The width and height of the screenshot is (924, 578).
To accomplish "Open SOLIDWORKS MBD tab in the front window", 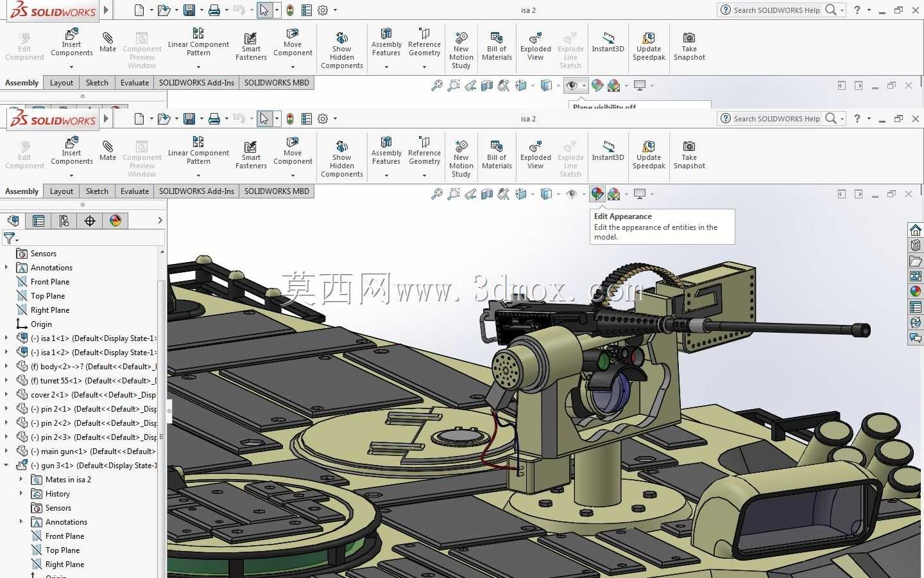I will [x=277, y=191].
